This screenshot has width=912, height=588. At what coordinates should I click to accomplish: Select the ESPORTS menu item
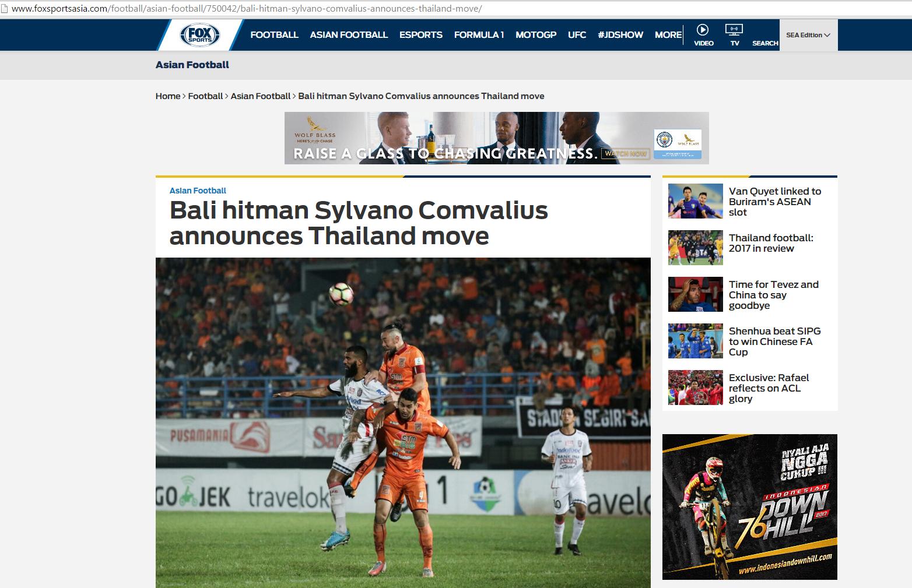[x=421, y=35]
